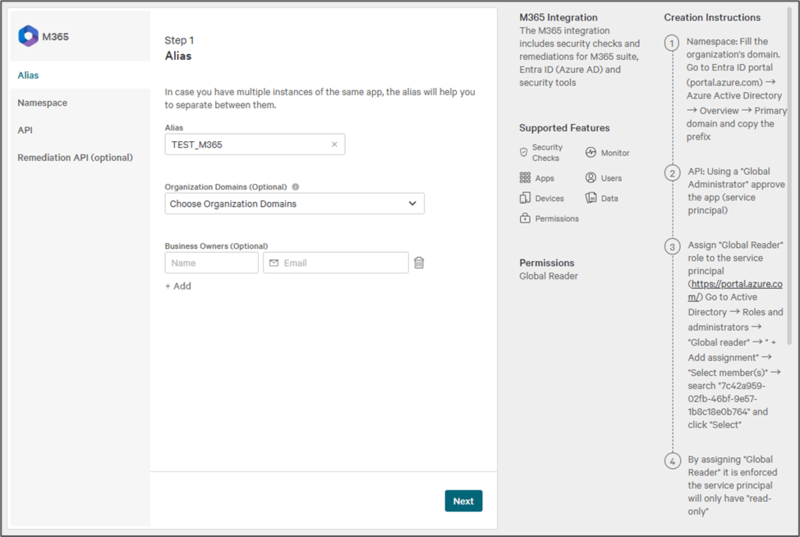The image size is (800, 537).
Task: Focus the business owner Name field
Action: click(x=211, y=263)
